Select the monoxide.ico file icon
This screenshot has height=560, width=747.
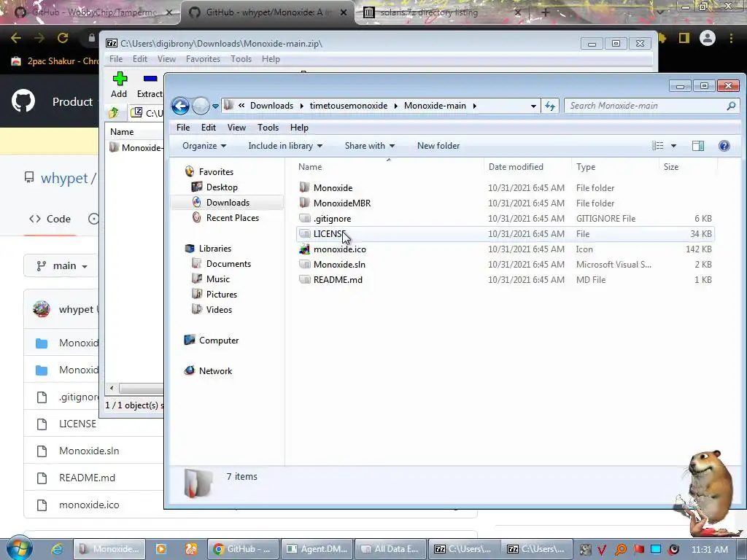point(304,249)
